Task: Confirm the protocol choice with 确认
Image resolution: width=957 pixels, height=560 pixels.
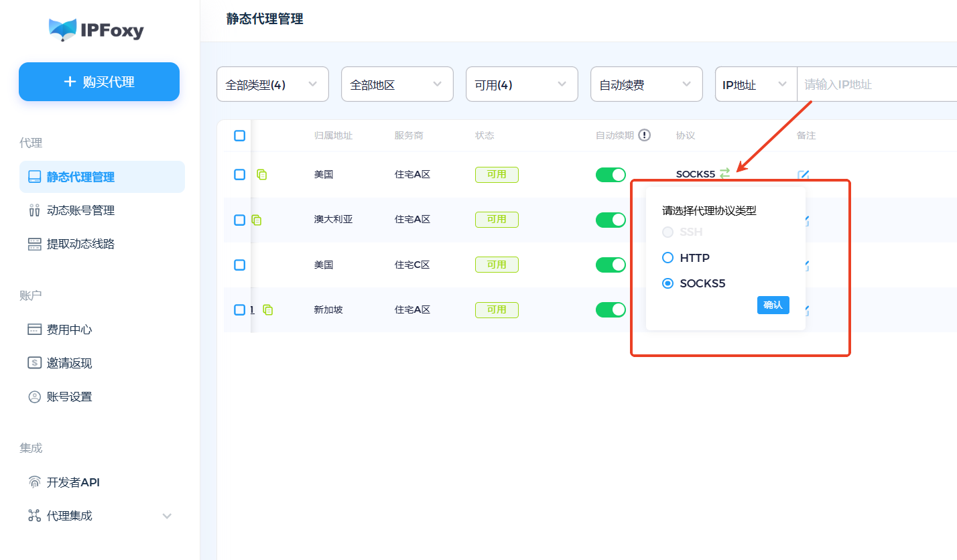Action: (773, 305)
